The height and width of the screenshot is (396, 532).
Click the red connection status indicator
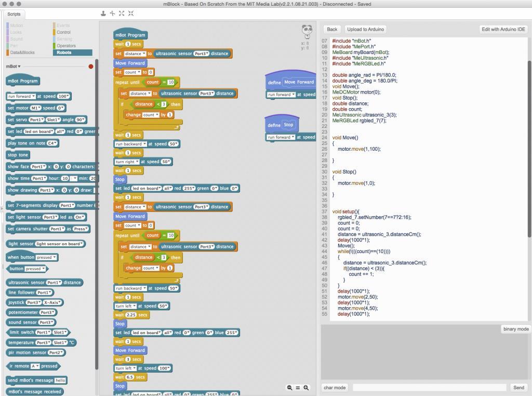(91, 67)
